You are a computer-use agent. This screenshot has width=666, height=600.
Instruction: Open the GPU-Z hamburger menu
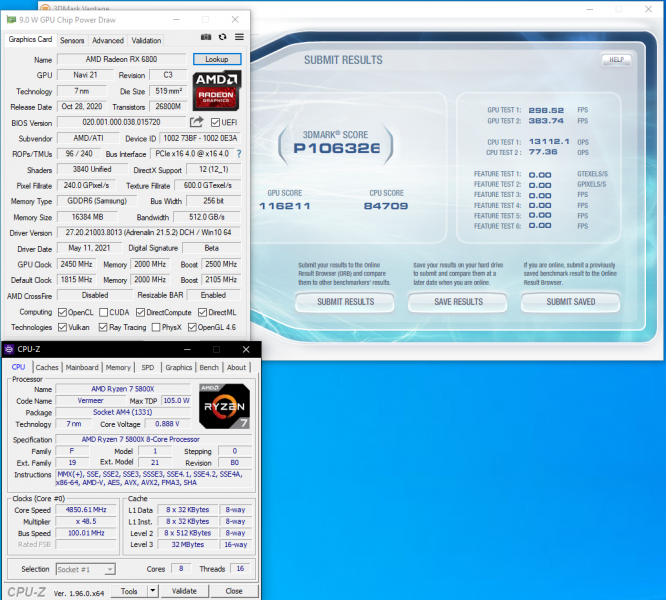pyautogui.click(x=238, y=39)
